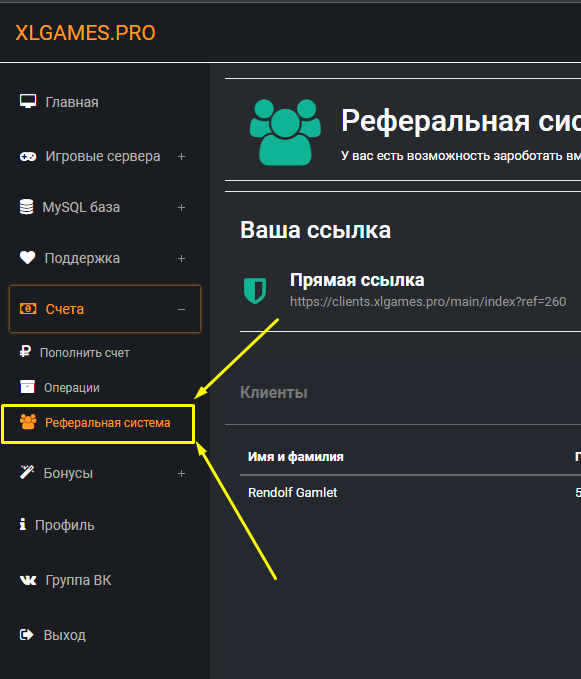This screenshot has height=679, width=581.
Task: Expand the Бонусы plus sign
Action: [181, 474]
